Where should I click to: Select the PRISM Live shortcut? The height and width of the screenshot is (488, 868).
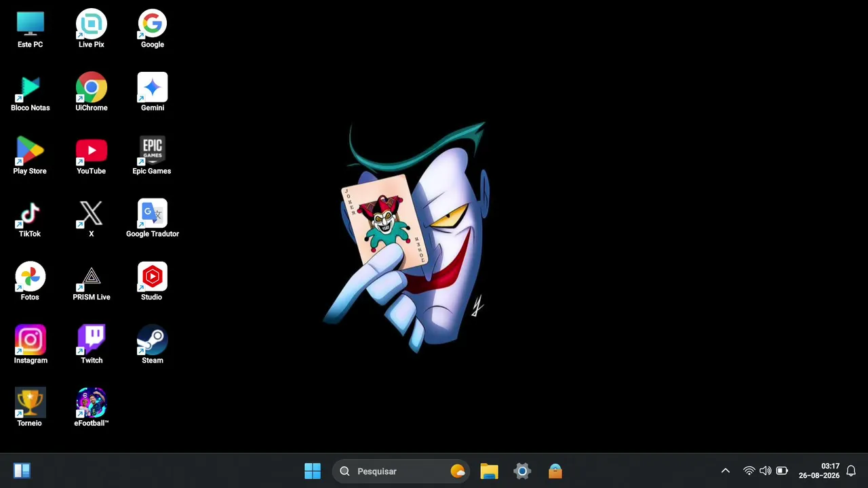tap(92, 282)
